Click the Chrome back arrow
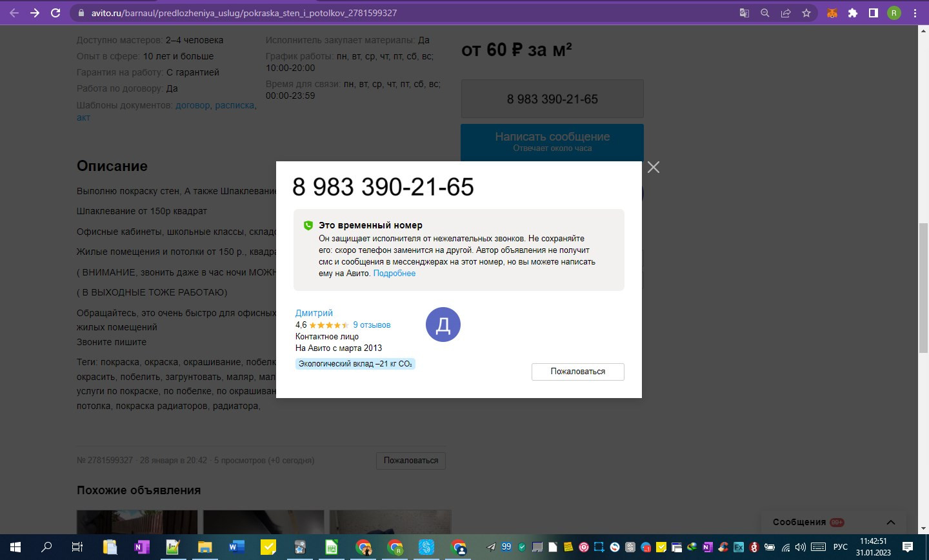 [x=14, y=13]
